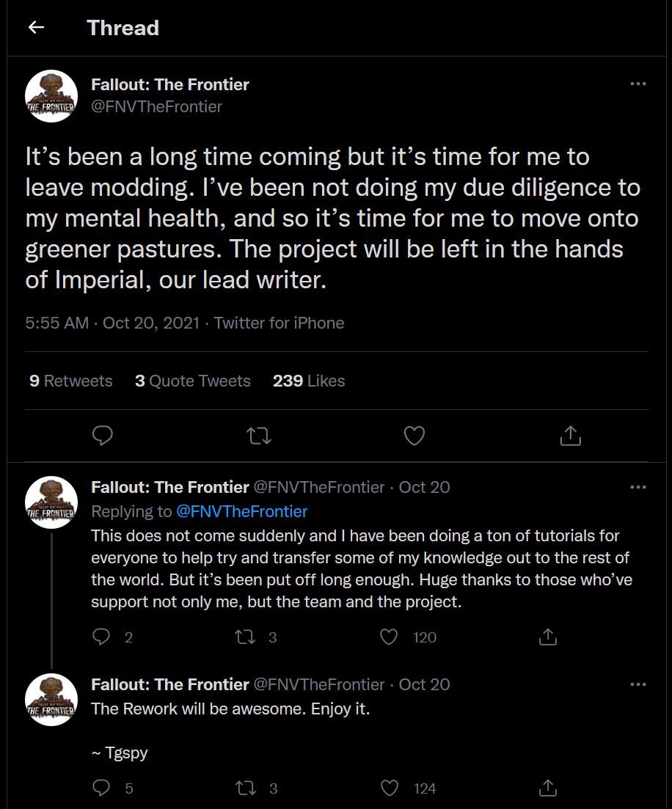Reply to the main tweet via speech bubble
The image size is (672, 809).
click(102, 436)
